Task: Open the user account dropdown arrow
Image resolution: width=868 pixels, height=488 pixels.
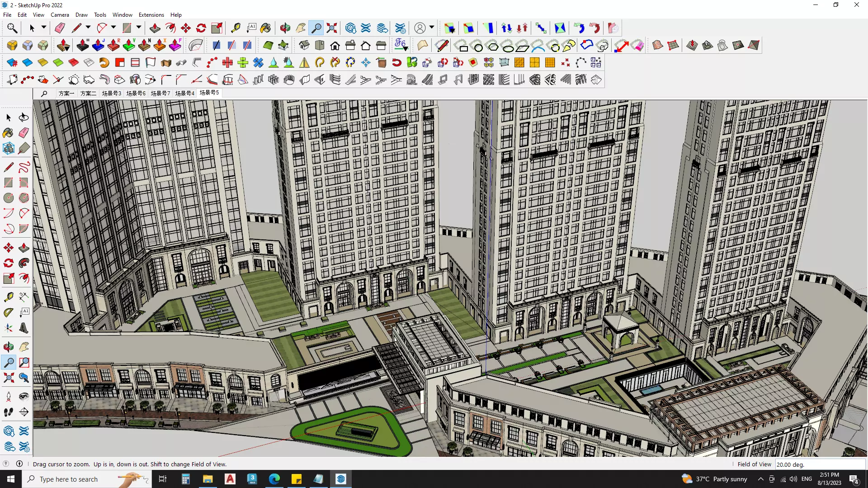Action: tap(432, 28)
